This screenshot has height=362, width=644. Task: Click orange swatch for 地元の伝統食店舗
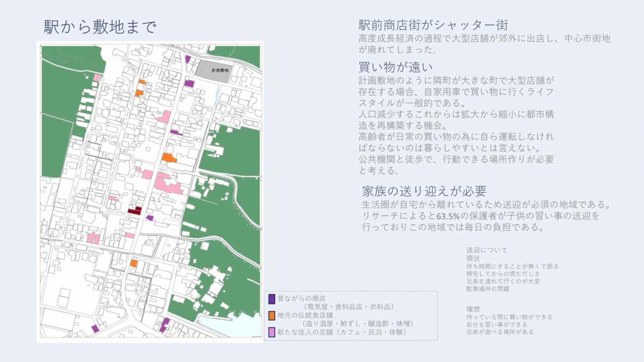pyautogui.click(x=271, y=315)
